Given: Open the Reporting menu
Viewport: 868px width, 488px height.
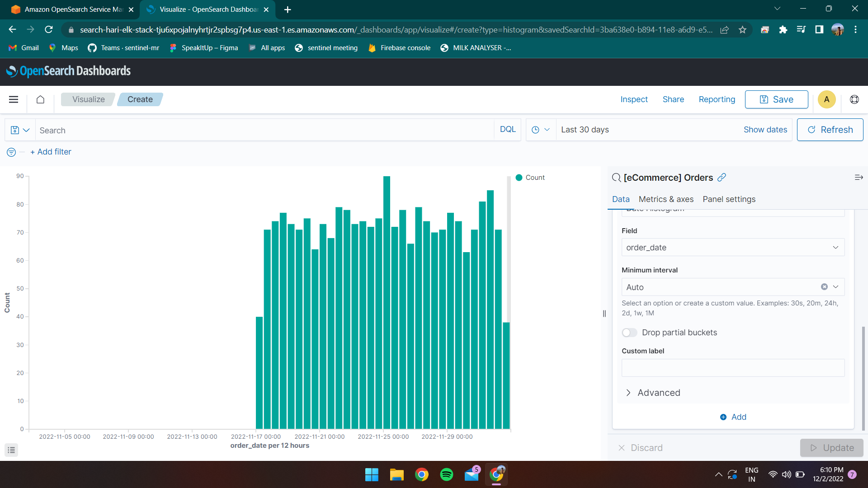Looking at the screenshot, I should pyautogui.click(x=717, y=99).
